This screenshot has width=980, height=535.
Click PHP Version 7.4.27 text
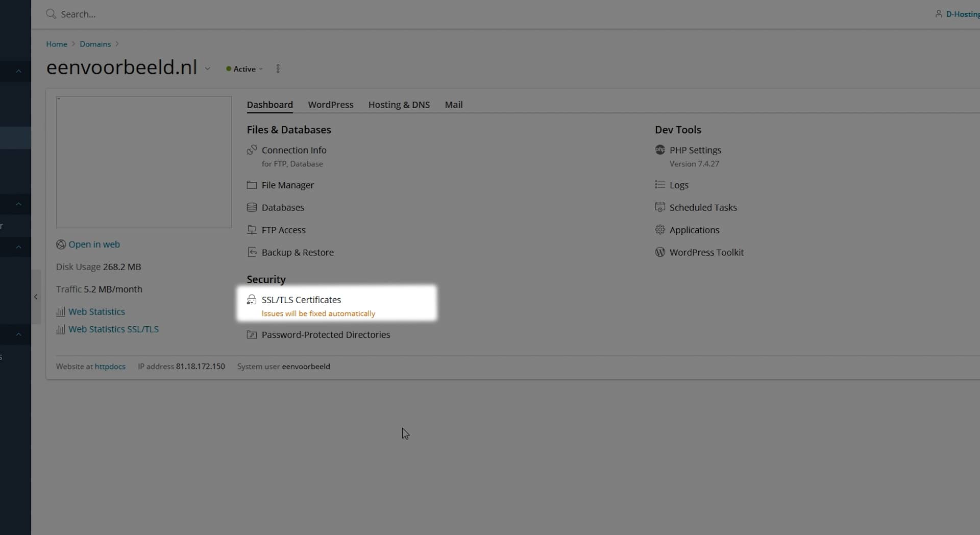pyautogui.click(x=694, y=164)
